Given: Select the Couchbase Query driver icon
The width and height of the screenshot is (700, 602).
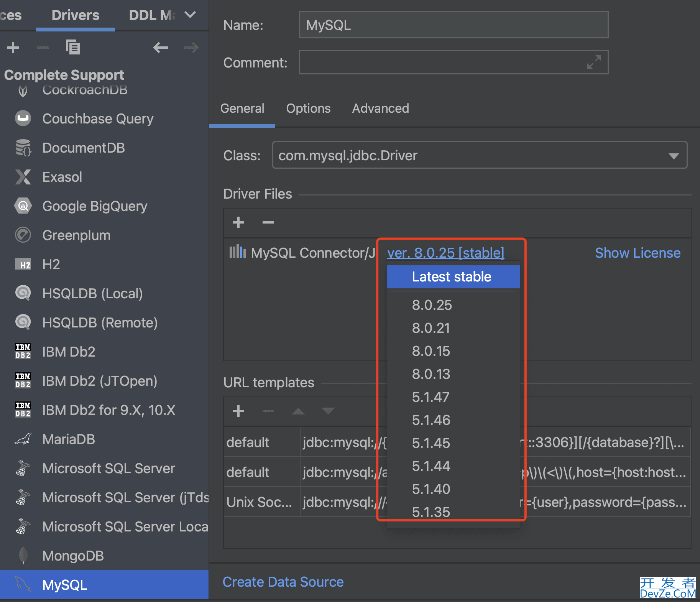Looking at the screenshot, I should coord(23,118).
